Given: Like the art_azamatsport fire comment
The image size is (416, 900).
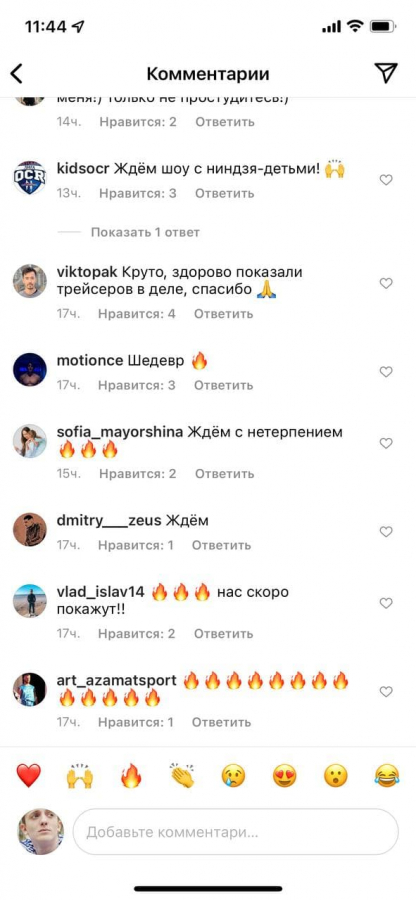Looking at the screenshot, I should [386, 692].
